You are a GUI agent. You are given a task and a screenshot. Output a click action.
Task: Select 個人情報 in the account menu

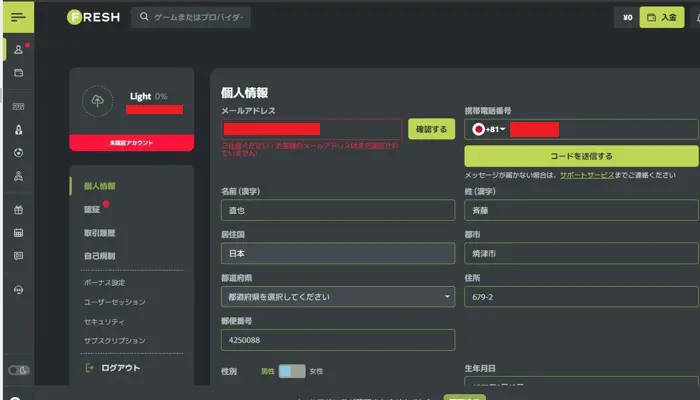[x=100, y=186]
